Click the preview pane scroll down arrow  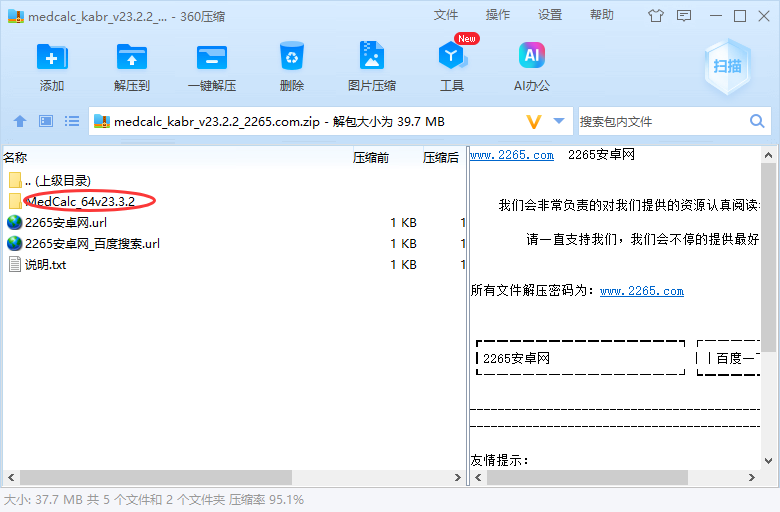(769, 461)
